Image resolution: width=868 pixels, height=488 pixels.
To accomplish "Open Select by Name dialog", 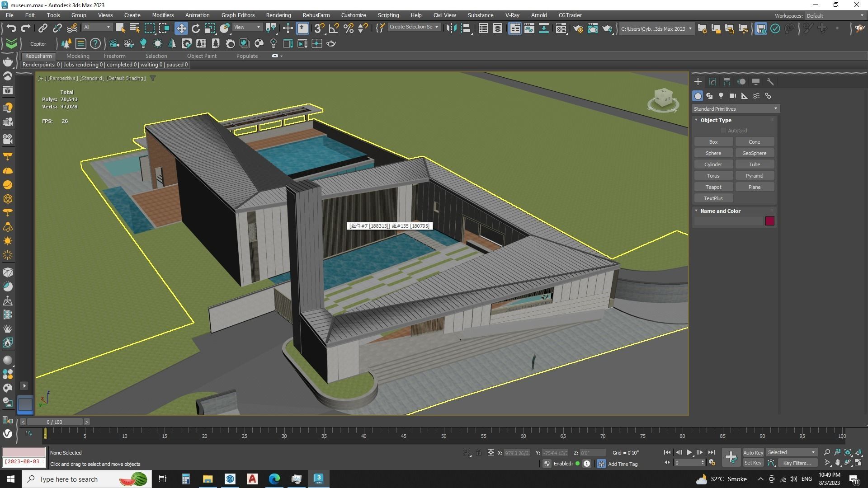I will (135, 28).
